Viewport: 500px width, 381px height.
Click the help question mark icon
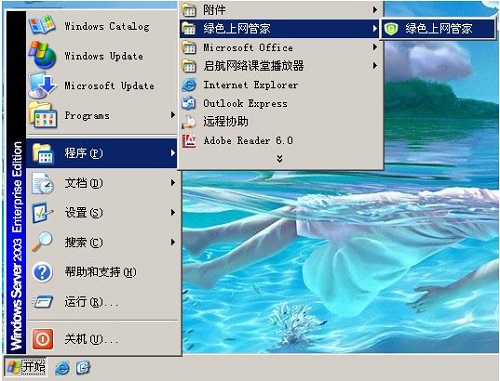[x=42, y=272]
